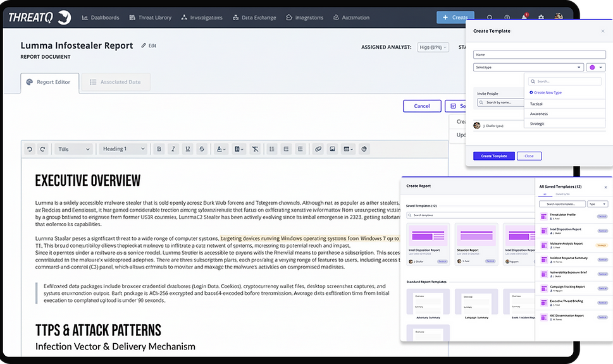Image resolution: width=613 pixels, height=364 pixels.
Task: Click the Undo icon in editor toolbar
Action: (x=30, y=149)
